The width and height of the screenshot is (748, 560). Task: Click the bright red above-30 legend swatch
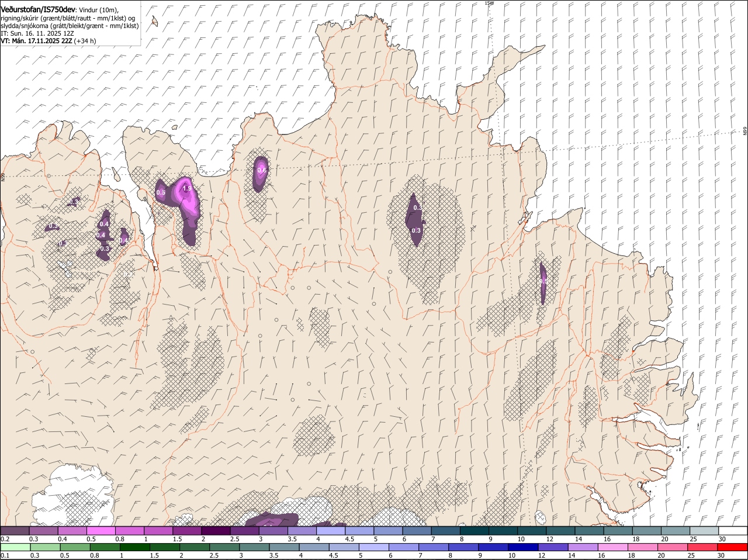pyautogui.click(x=733, y=548)
